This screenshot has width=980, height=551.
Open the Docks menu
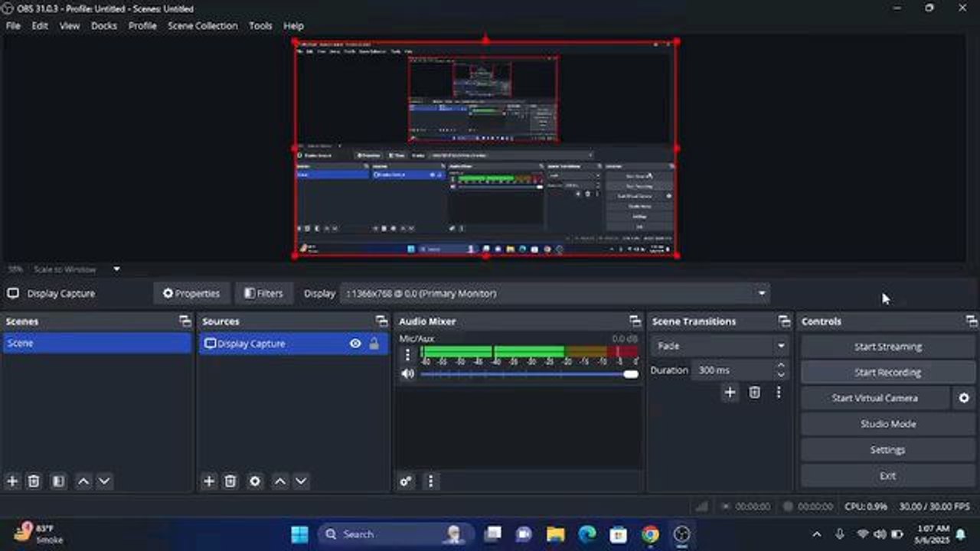coord(104,25)
